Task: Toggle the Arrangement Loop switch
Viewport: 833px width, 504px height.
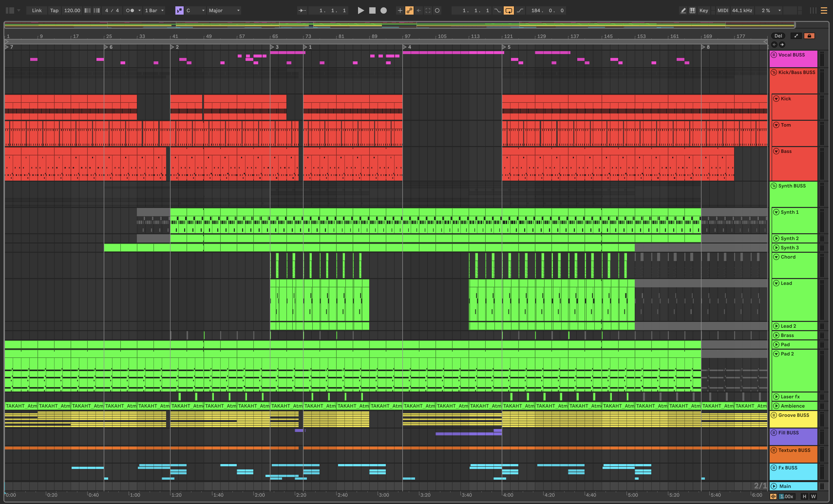Action: (x=509, y=10)
